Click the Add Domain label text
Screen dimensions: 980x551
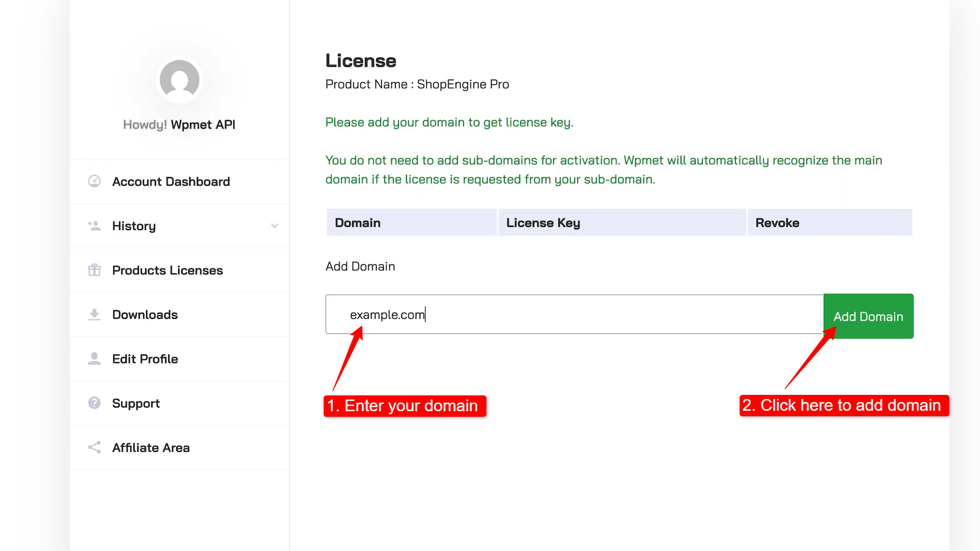(360, 266)
